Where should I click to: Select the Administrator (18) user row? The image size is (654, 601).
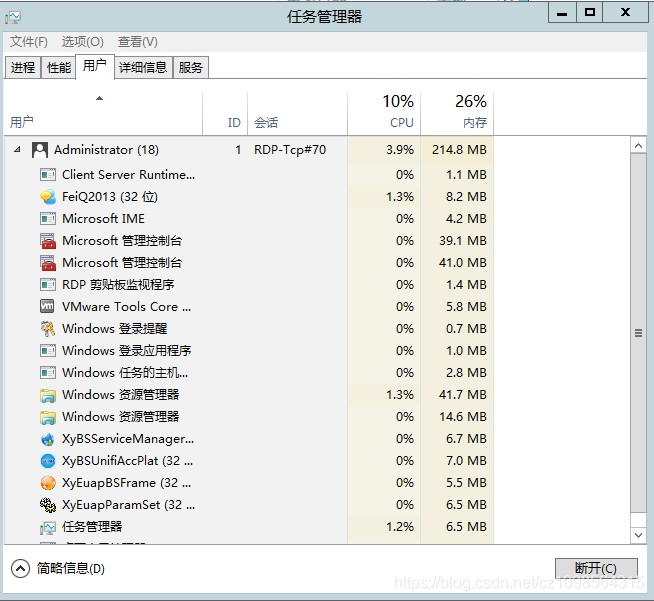(x=249, y=150)
